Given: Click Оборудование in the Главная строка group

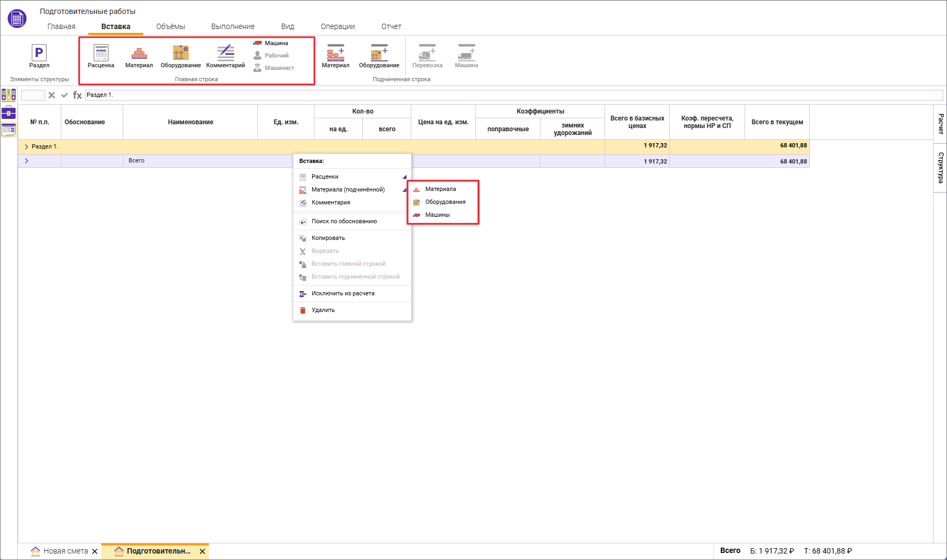Looking at the screenshot, I should point(180,56).
